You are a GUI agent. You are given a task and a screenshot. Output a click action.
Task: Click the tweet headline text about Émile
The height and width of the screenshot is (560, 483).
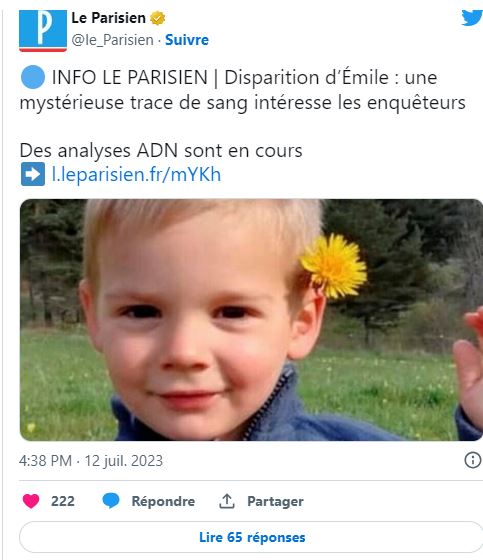[243, 90]
